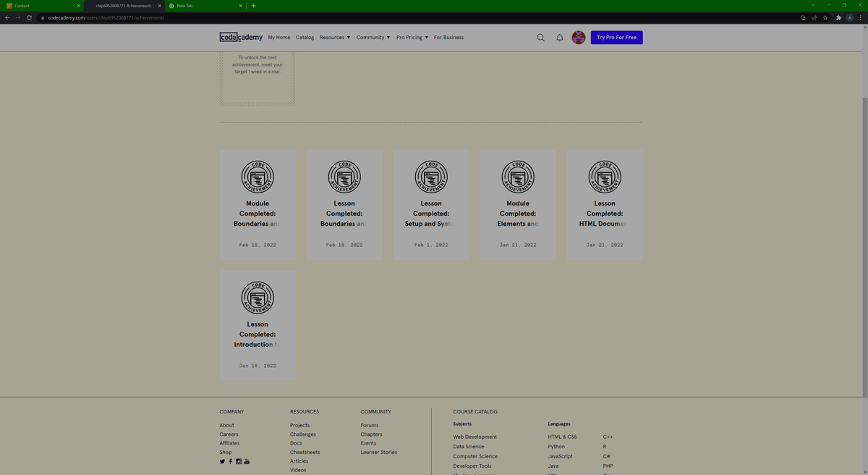Go to the Codecademy logo home
The image size is (868, 475).
coord(241,37)
